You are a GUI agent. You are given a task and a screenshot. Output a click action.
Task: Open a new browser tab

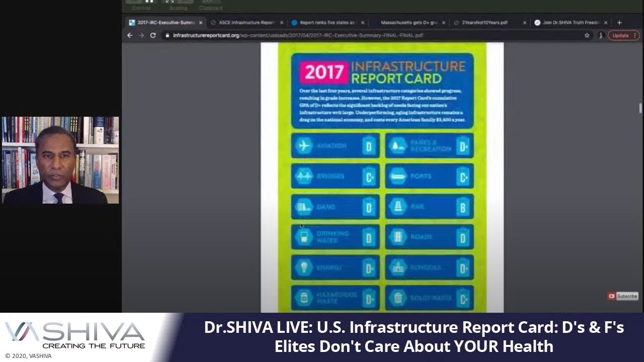[x=619, y=23]
